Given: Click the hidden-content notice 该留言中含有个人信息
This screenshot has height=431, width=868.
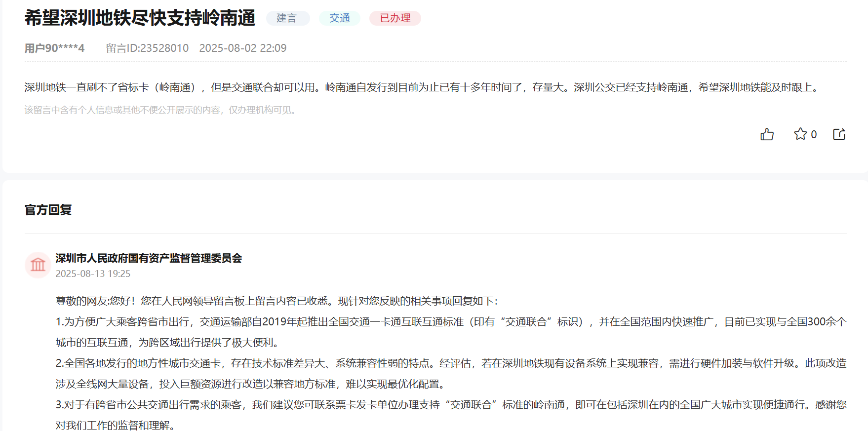Looking at the screenshot, I should (161, 110).
